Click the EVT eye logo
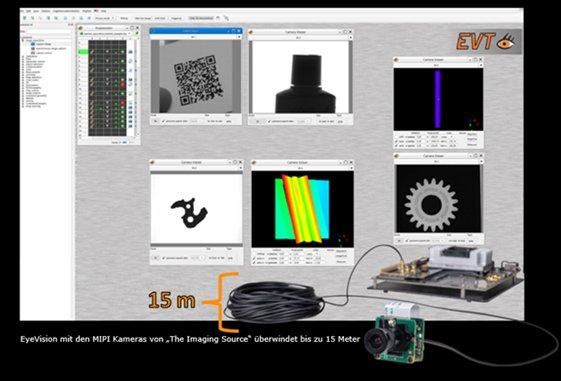561x381 pixels. point(488,42)
